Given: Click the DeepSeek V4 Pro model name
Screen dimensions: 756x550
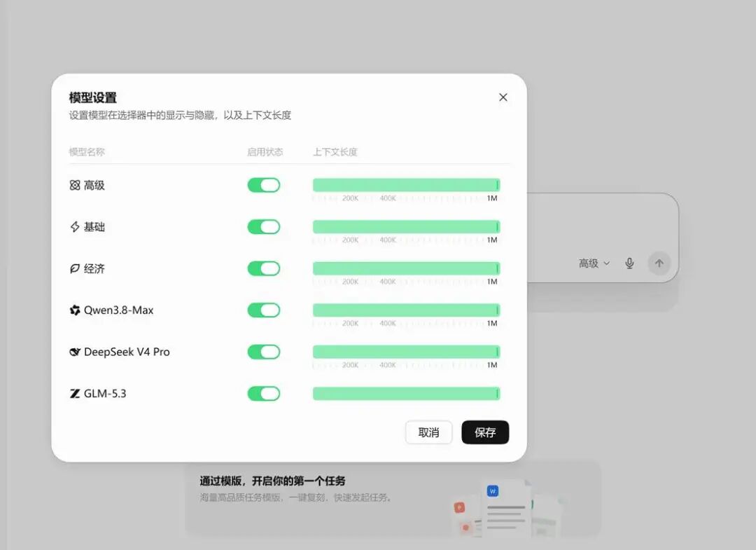Looking at the screenshot, I should click(x=127, y=352).
